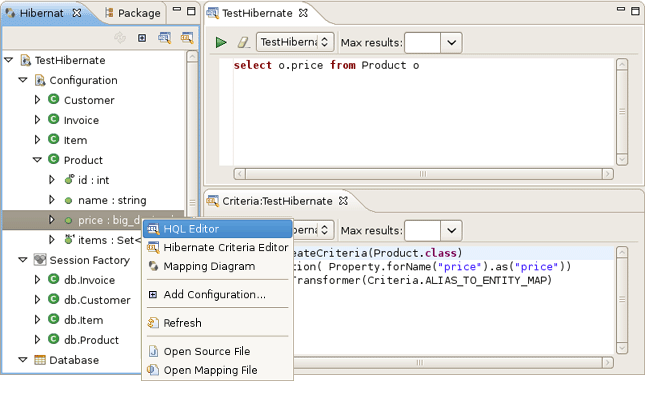The height and width of the screenshot is (393, 645).
Task: Click in the HQL query text line
Action: [x=327, y=65]
